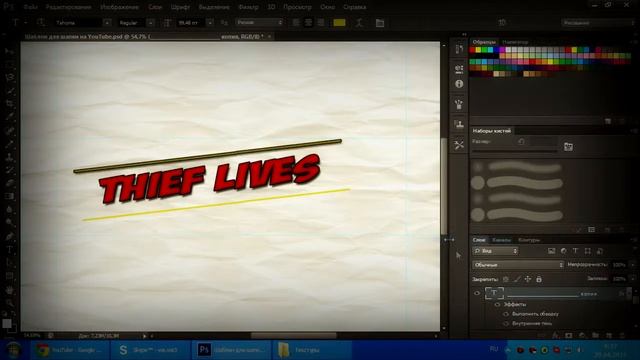Image resolution: width=640 pixels, height=360 pixels.
Task: Open status bar info arrow menu
Action: click(x=144, y=336)
